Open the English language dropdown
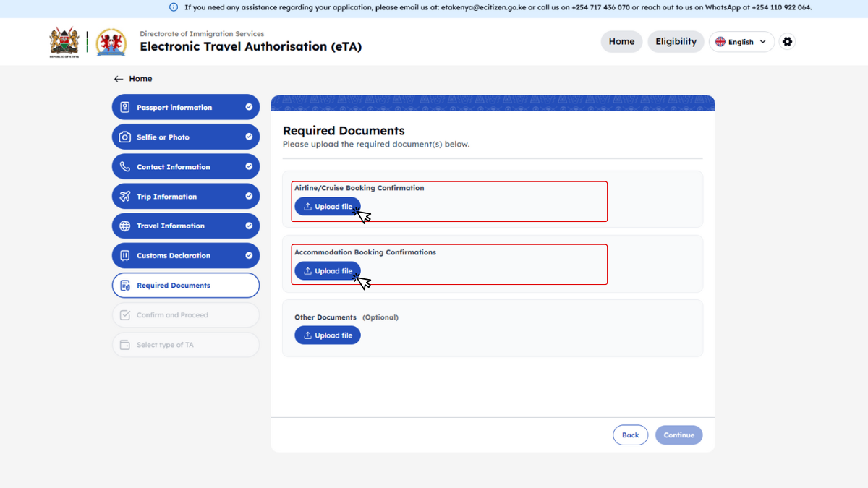Image resolution: width=868 pixels, height=488 pixels. [x=741, y=42]
